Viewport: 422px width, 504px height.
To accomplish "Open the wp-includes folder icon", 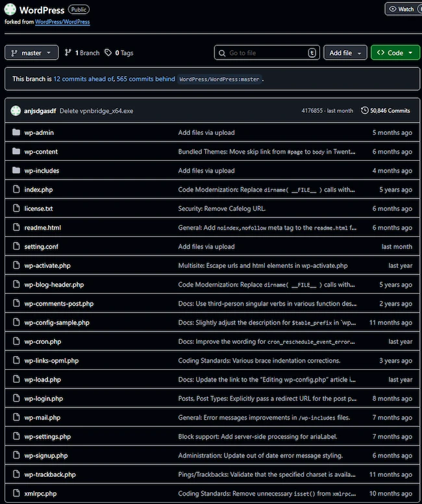I will [x=16, y=170].
